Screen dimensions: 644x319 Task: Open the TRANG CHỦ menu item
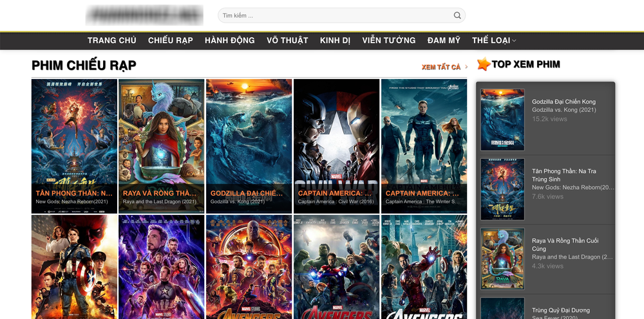[x=111, y=40]
